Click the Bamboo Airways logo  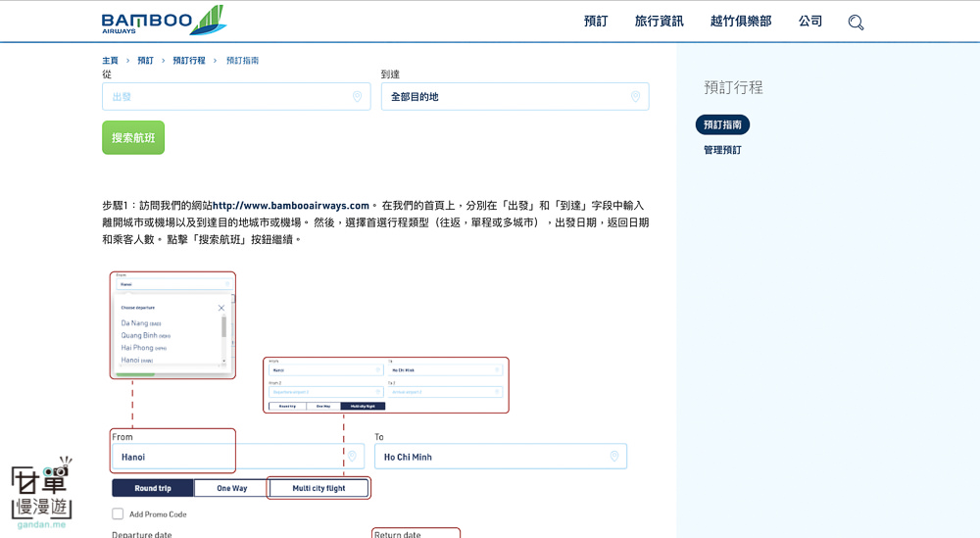(x=164, y=21)
